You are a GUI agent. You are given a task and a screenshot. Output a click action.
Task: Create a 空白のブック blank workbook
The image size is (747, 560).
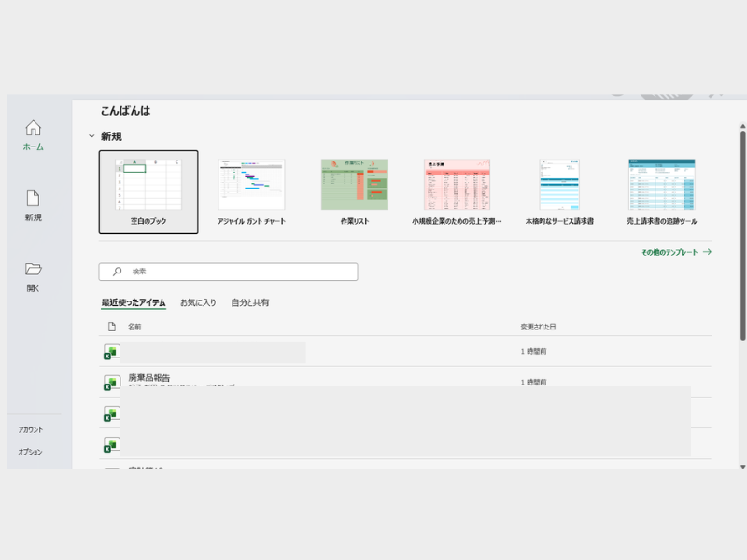click(148, 191)
